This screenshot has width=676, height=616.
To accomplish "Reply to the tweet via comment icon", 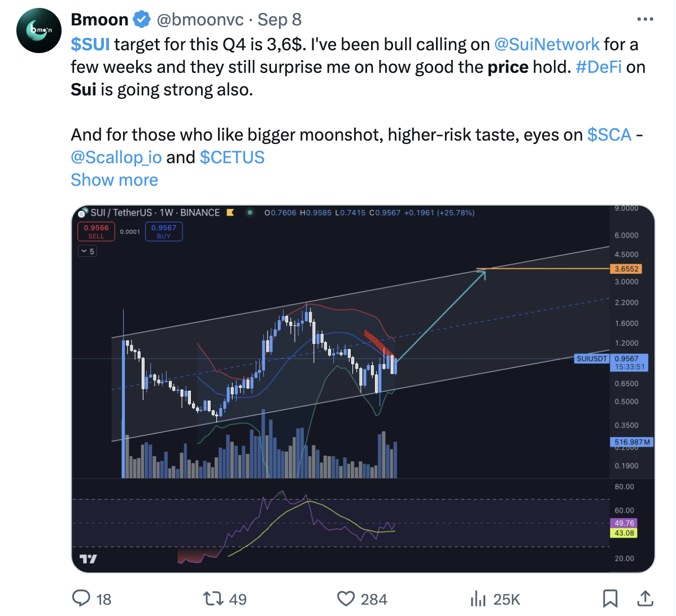I will [x=82, y=598].
